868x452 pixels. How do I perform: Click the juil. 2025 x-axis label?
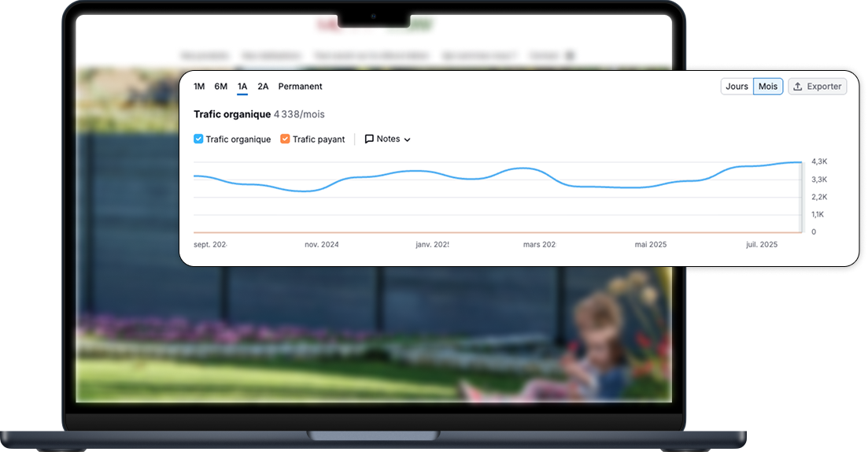[761, 245]
